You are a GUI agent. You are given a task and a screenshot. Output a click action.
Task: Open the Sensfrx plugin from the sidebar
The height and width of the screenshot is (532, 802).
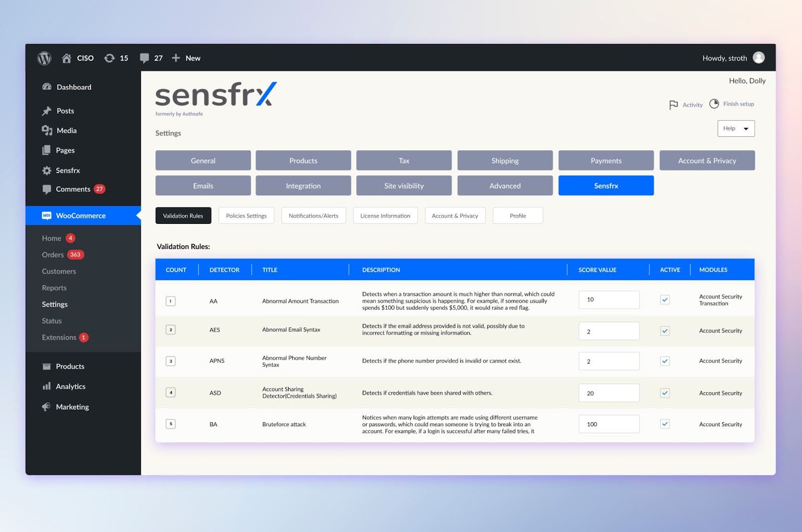pos(67,170)
